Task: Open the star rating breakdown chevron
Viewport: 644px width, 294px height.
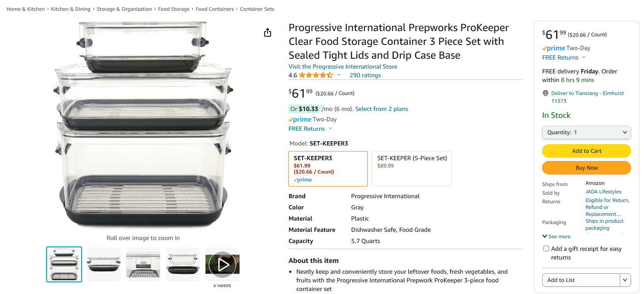Action: tap(338, 75)
